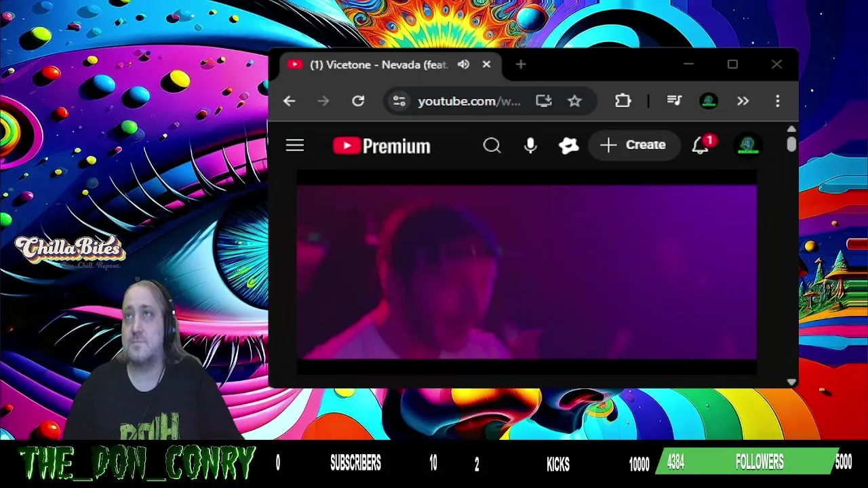Open the browser profile avatar

click(x=709, y=101)
